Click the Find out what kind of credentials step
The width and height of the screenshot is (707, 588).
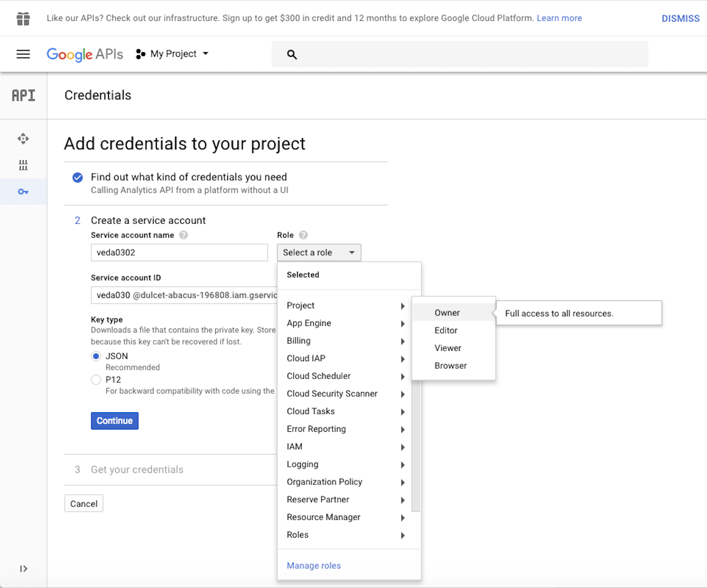coord(189,177)
